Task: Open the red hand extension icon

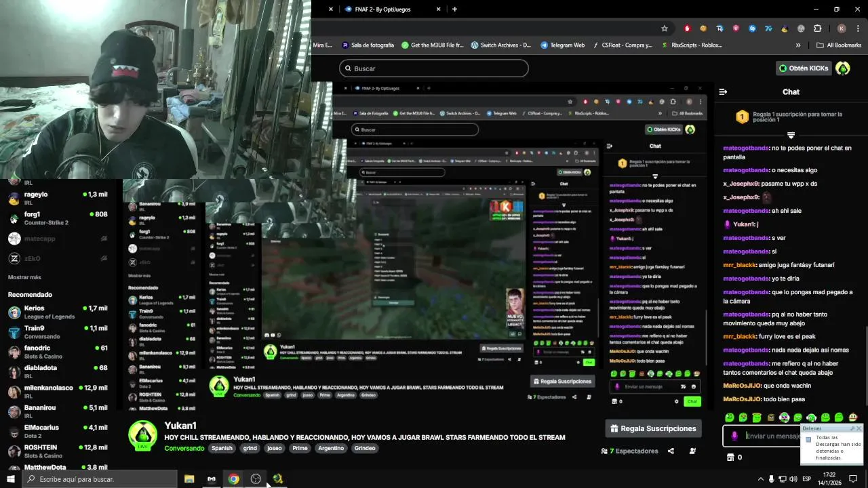Action: 687,28
